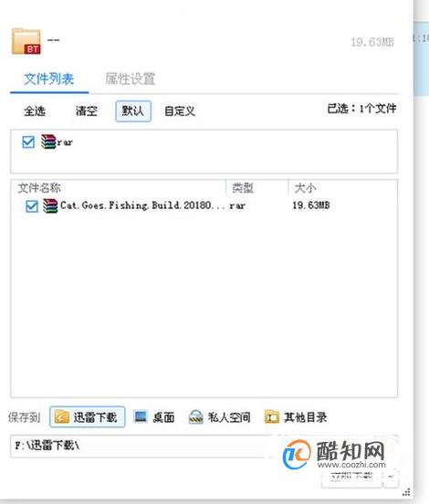The height and width of the screenshot is (504, 429).
Task: Choose 桌面 desktop as save location
Action: [154, 417]
